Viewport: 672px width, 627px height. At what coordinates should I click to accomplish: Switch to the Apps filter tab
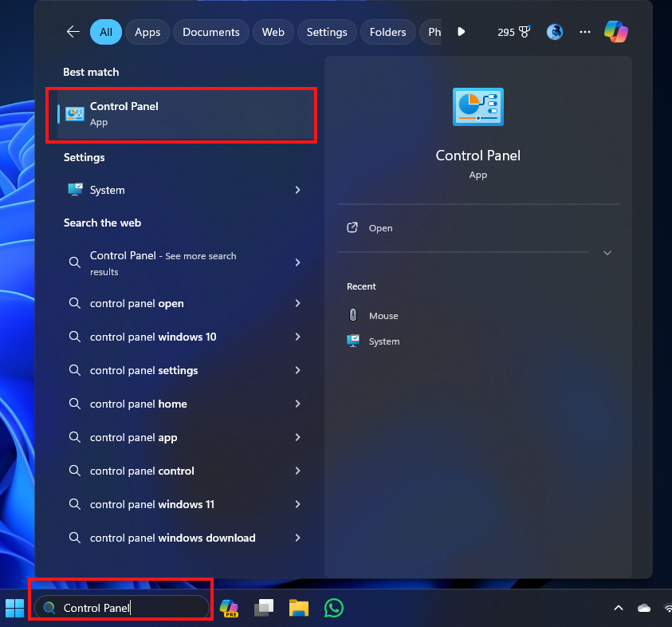tap(147, 32)
